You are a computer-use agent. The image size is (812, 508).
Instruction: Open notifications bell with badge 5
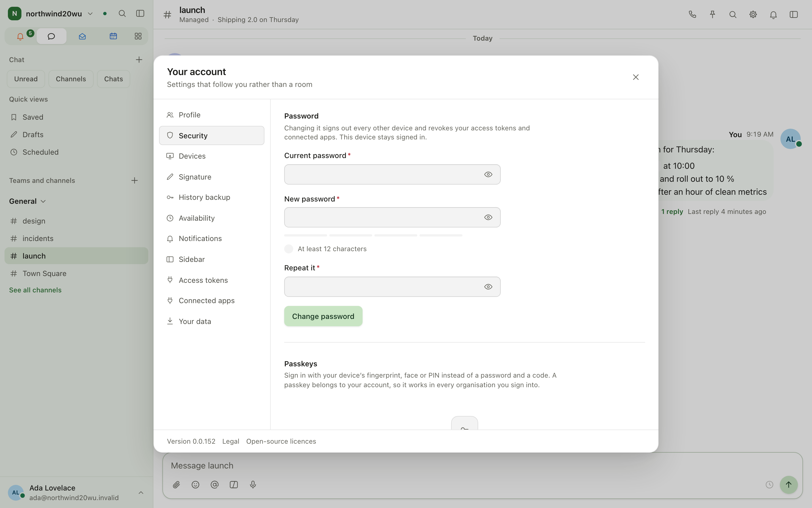coord(21,36)
